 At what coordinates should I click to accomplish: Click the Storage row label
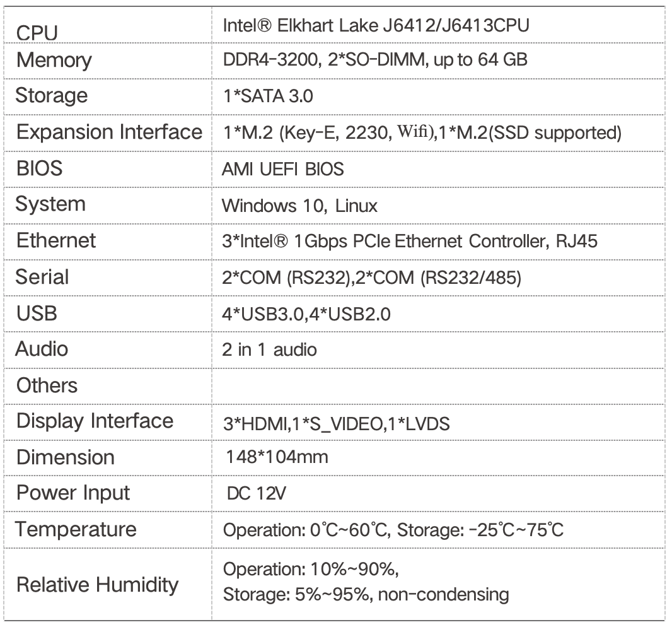click(52, 97)
